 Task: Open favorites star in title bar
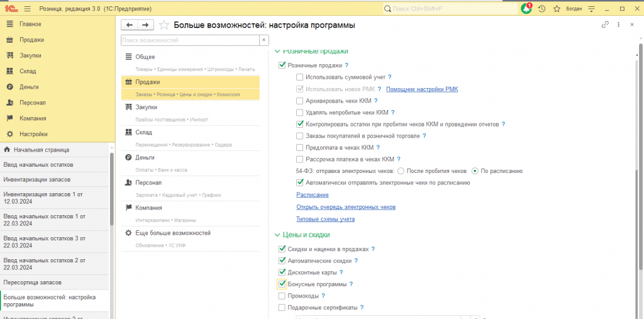click(557, 9)
